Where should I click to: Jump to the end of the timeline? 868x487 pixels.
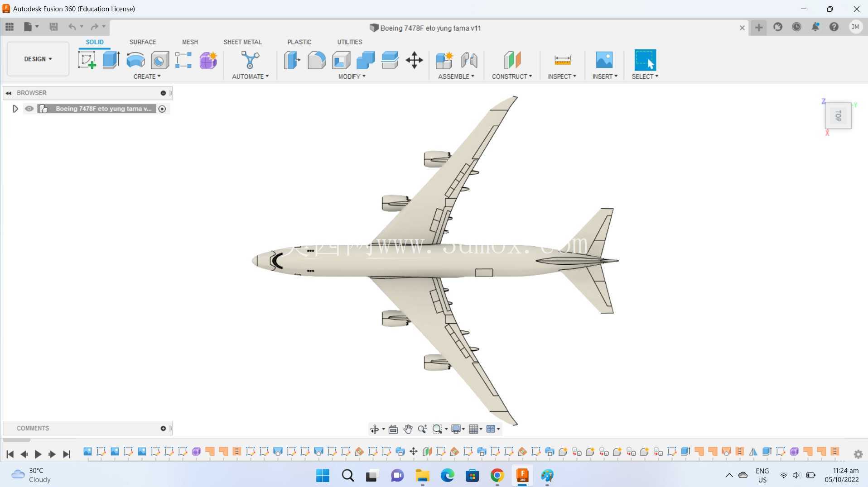coord(67,454)
